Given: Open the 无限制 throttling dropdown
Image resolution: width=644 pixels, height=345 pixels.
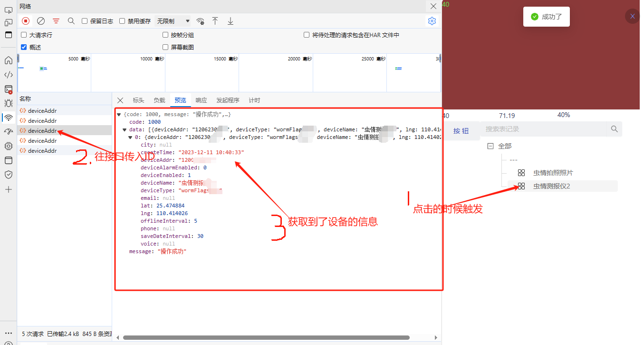Looking at the screenshot, I should [x=173, y=21].
